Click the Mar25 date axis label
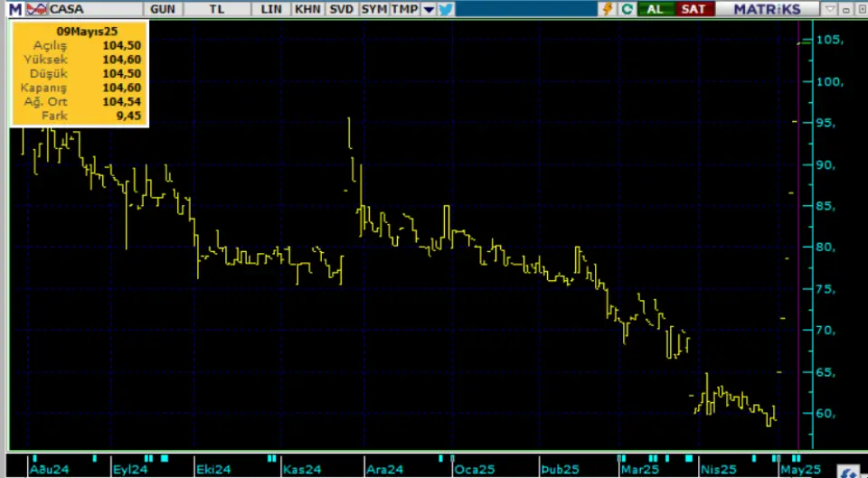 (x=640, y=470)
